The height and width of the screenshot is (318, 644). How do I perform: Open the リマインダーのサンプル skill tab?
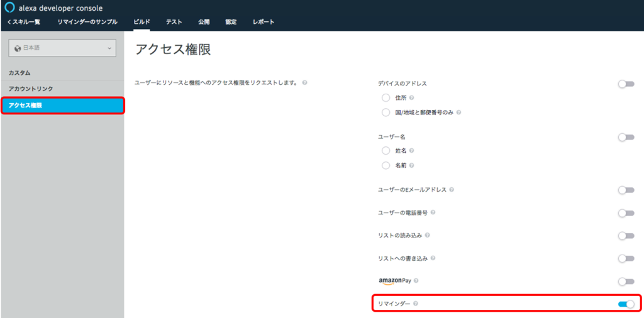coord(87,22)
